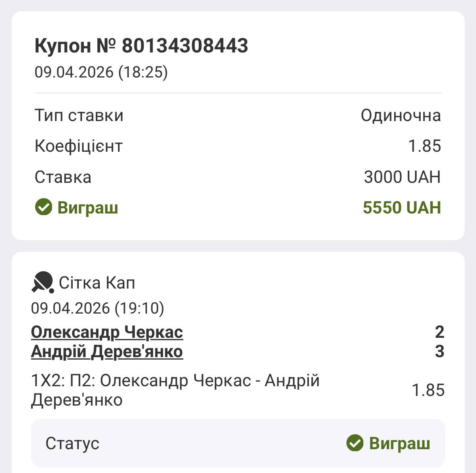Click the coupon date 09.04.2026 (18:25)
This screenshot has width=476, height=473.
coord(101,72)
